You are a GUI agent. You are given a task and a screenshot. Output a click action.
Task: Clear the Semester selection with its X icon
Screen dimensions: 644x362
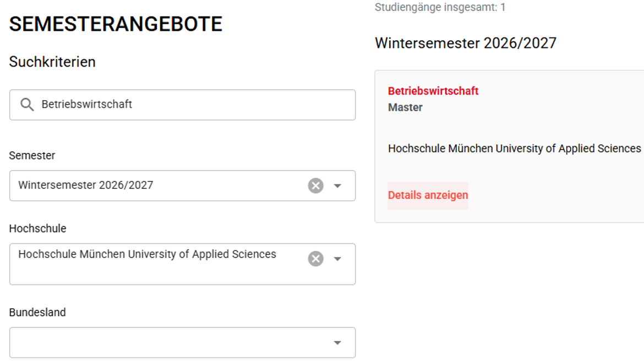tap(314, 185)
